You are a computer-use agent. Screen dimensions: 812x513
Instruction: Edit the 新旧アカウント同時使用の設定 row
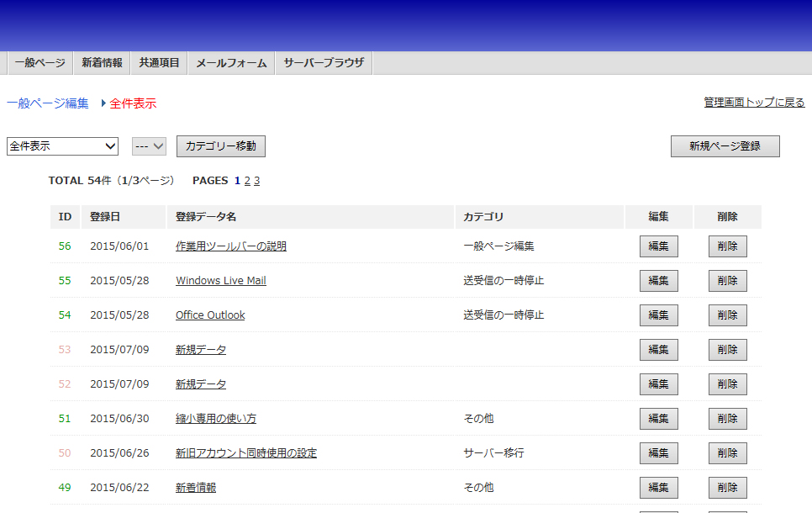(x=658, y=453)
